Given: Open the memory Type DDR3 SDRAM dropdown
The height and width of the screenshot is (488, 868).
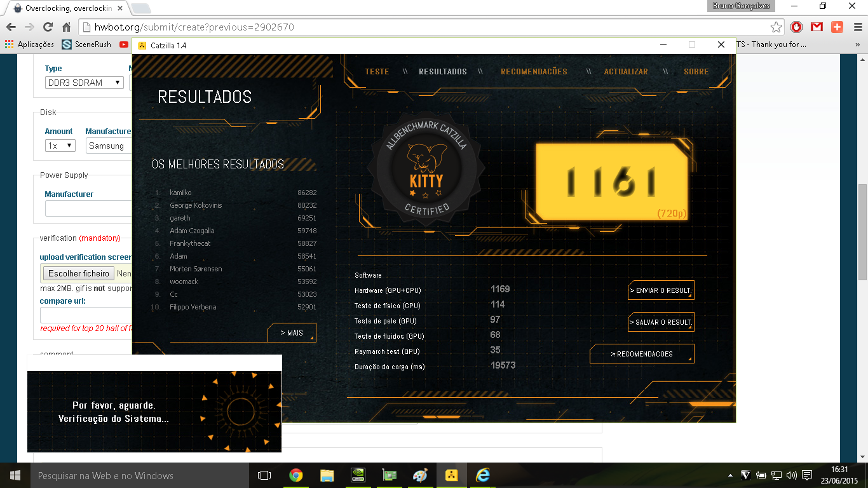Looking at the screenshot, I should pyautogui.click(x=84, y=83).
